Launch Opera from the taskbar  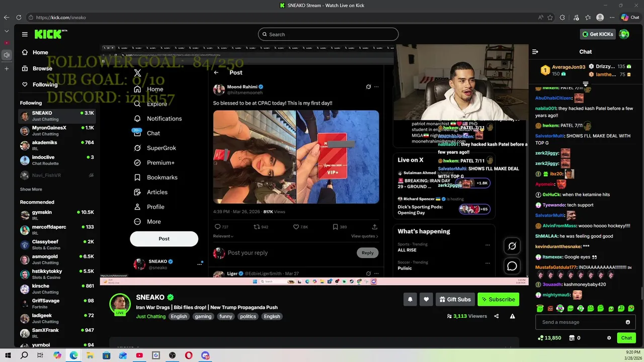[189, 355]
